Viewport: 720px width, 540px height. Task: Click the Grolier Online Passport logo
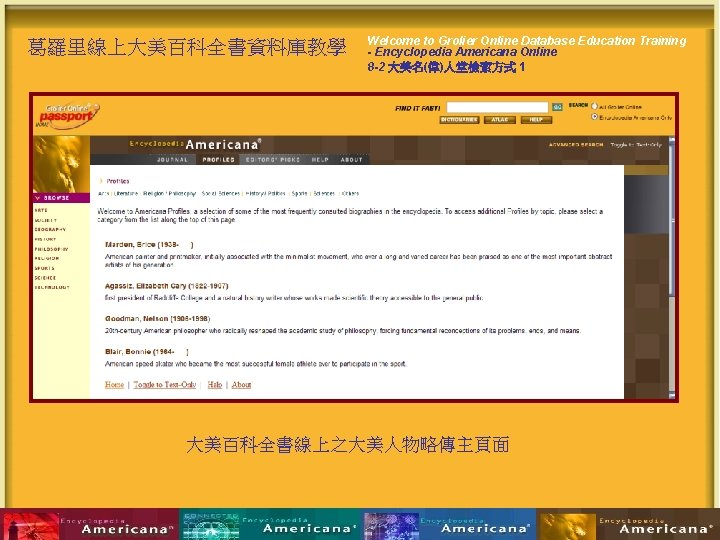point(68,116)
